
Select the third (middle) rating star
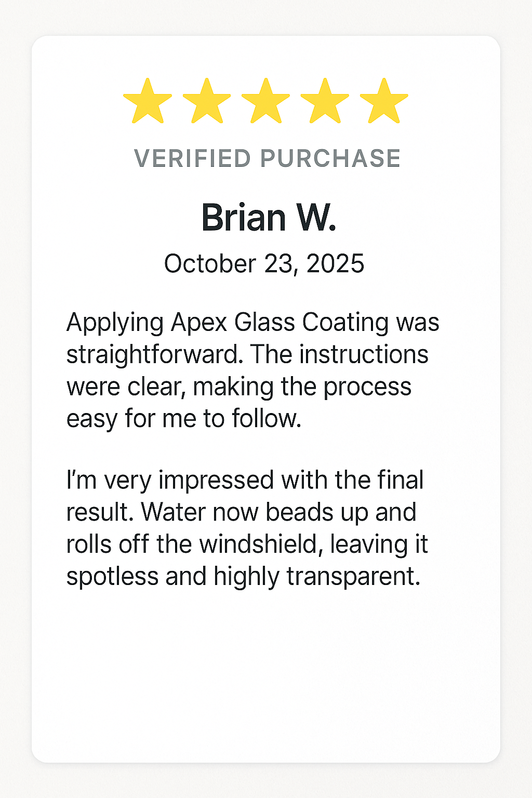click(x=265, y=101)
